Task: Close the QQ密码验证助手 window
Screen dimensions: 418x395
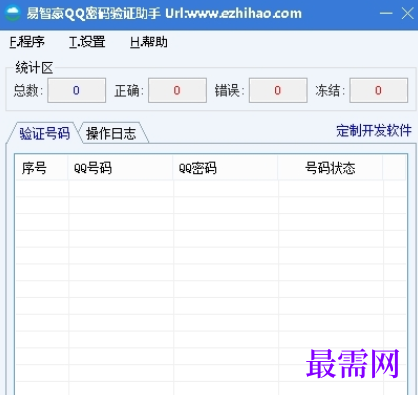Action: point(407,14)
